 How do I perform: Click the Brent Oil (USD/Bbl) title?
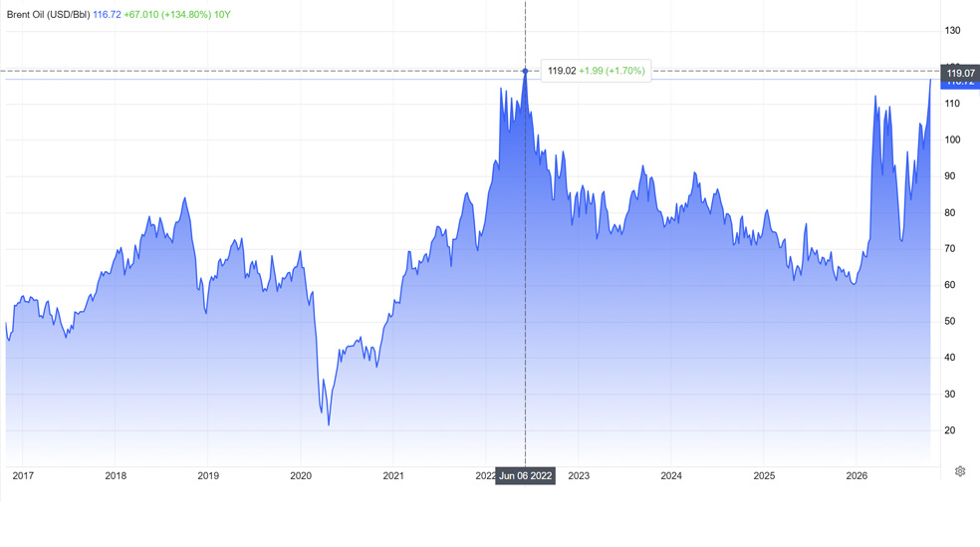click(x=49, y=14)
